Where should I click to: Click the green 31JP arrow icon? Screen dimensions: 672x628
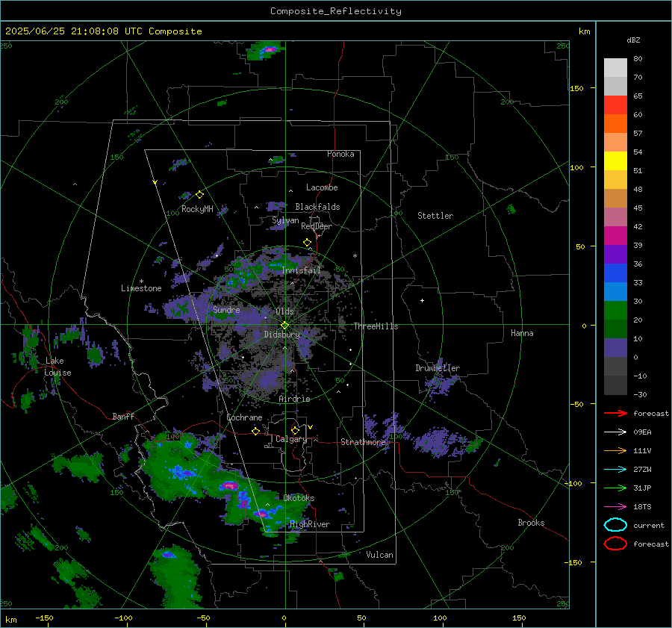pyautogui.click(x=615, y=488)
